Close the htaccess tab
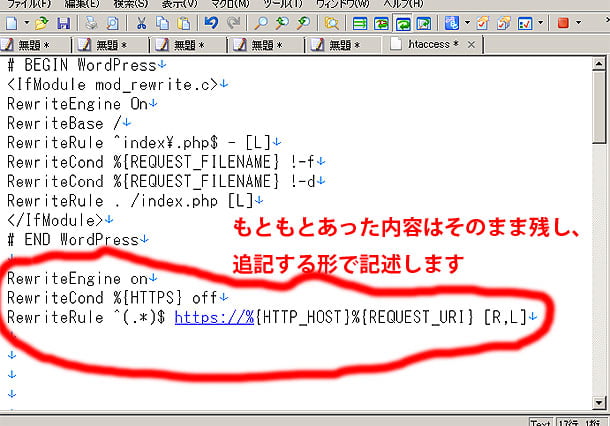The image size is (610, 426). tap(468, 45)
